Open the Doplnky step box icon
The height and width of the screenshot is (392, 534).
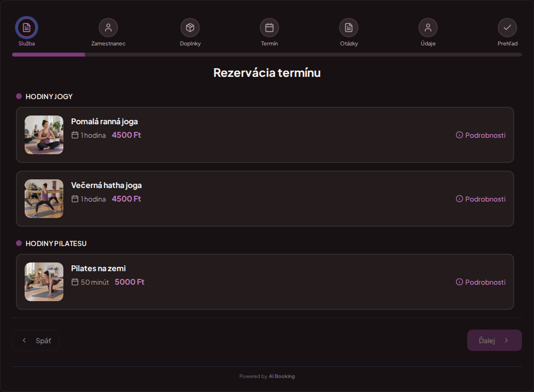pyautogui.click(x=190, y=28)
